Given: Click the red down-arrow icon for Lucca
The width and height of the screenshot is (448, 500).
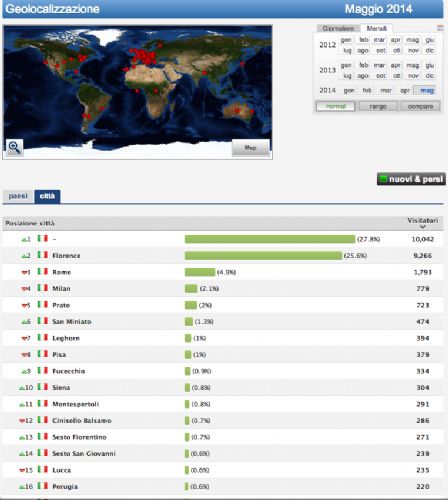Looking at the screenshot, I should (x=22, y=470).
